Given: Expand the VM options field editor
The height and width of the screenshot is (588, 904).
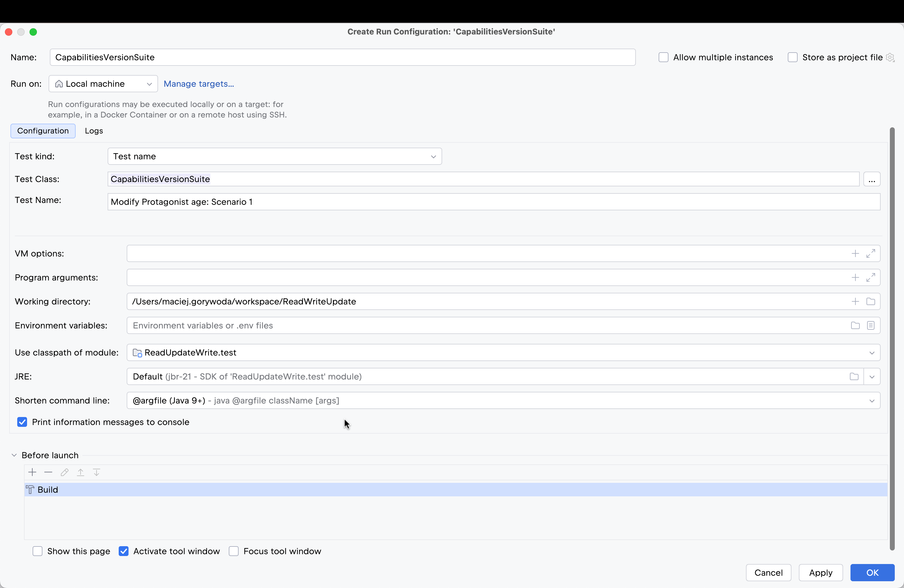Looking at the screenshot, I should click(870, 254).
